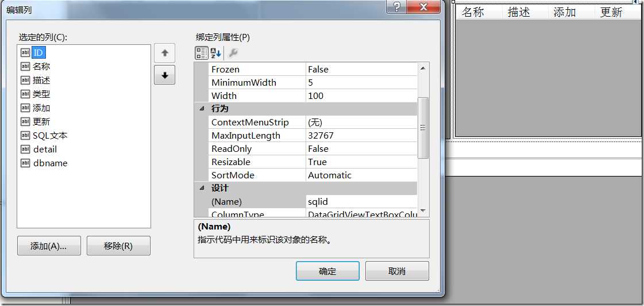644x306 pixels.
Task: Select the detail column entry
Action: tap(45, 150)
